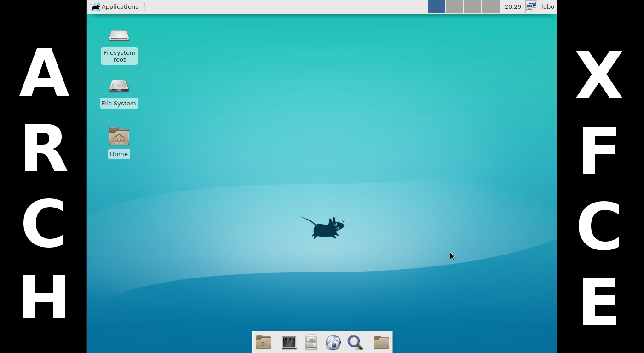Click the clock showing 20:29
Image resolution: width=644 pixels, height=353 pixels.
pos(512,6)
